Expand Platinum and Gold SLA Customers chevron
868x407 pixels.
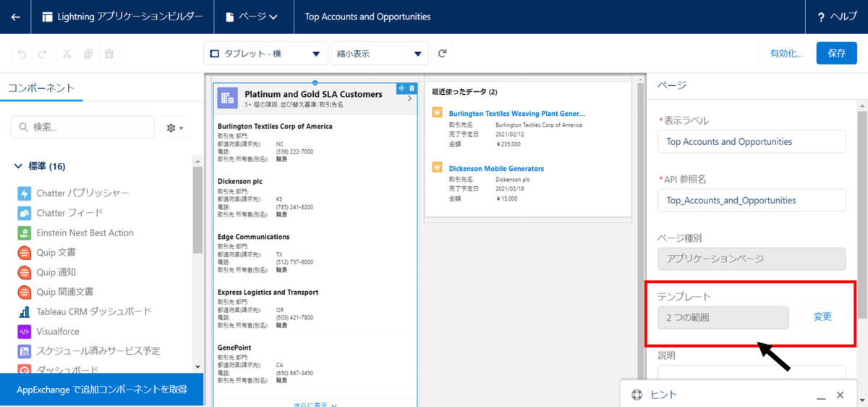[x=409, y=98]
